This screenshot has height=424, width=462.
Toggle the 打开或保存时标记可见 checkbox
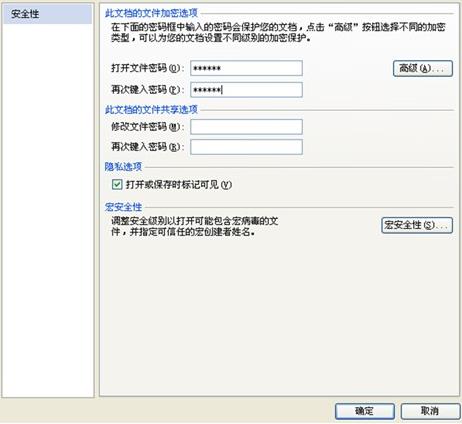click(x=117, y=184)
